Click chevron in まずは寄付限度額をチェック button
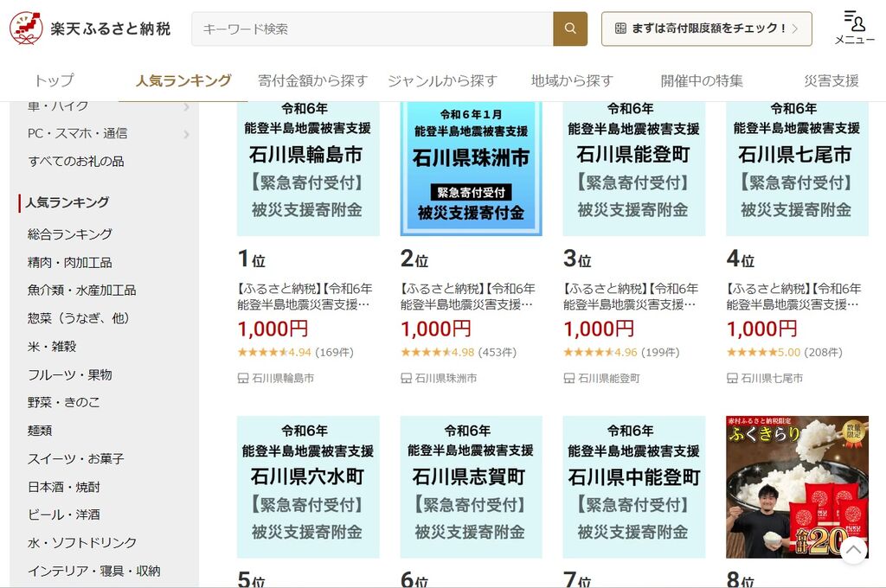886x588 pixels. click(x=794, y=29)
